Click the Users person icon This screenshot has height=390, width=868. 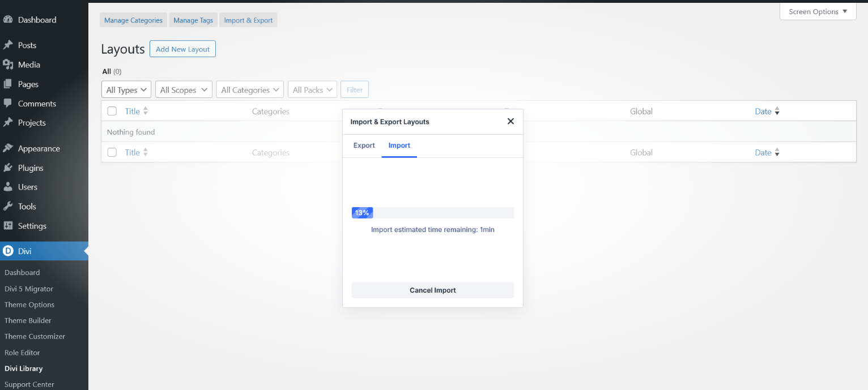tap(8, 187)
